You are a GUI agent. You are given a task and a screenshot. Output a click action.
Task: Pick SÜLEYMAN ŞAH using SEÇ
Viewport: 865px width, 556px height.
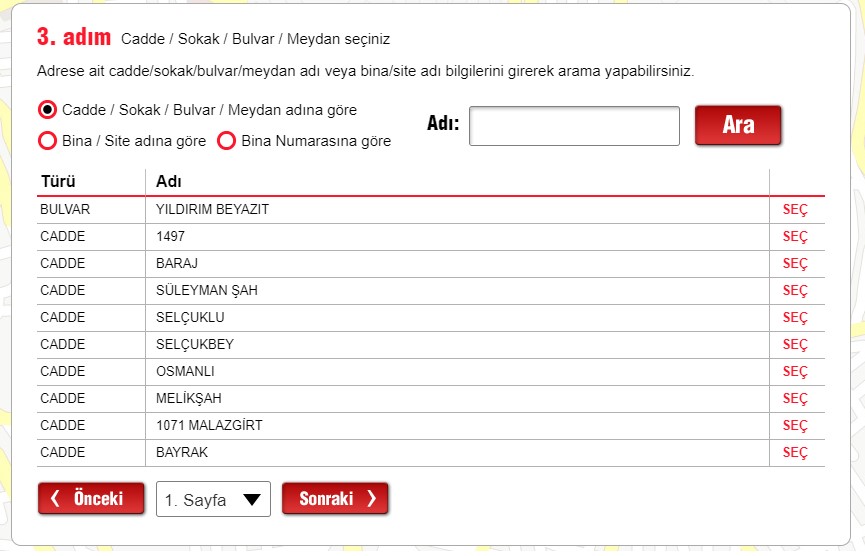pos(795,291)
